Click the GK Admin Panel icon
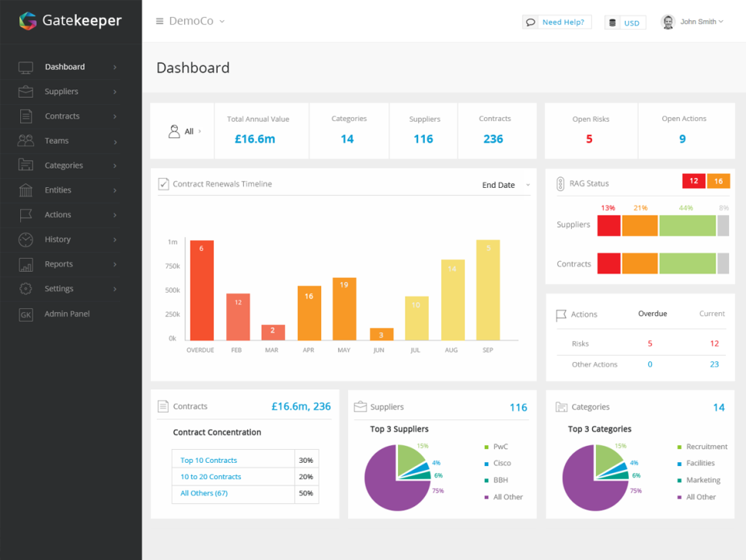 [26, 315]
